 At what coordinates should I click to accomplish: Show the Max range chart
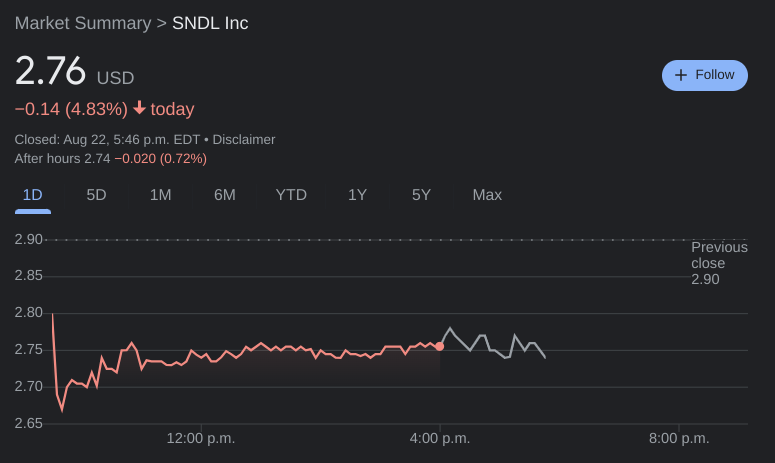(487, 195)
